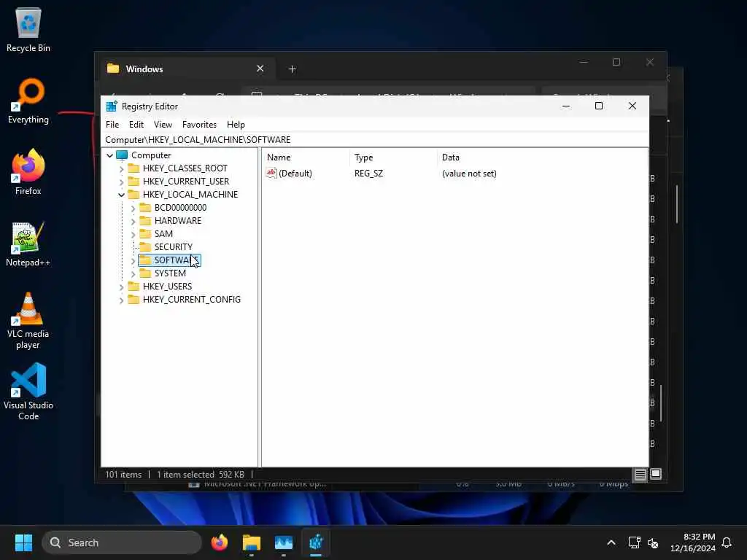747x560 pixels.
Task: Select the HKEY_CURRENT_USER key folder
Action: point(186,182)
